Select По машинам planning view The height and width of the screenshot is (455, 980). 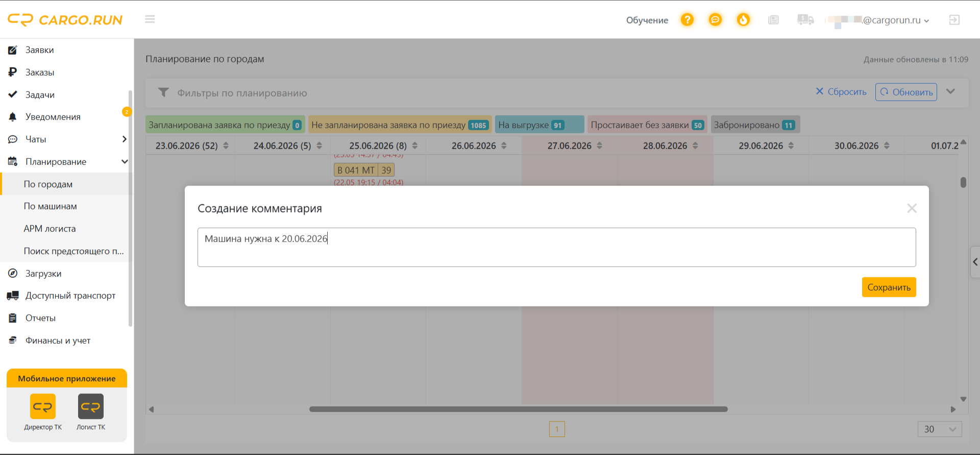point(50,206)
